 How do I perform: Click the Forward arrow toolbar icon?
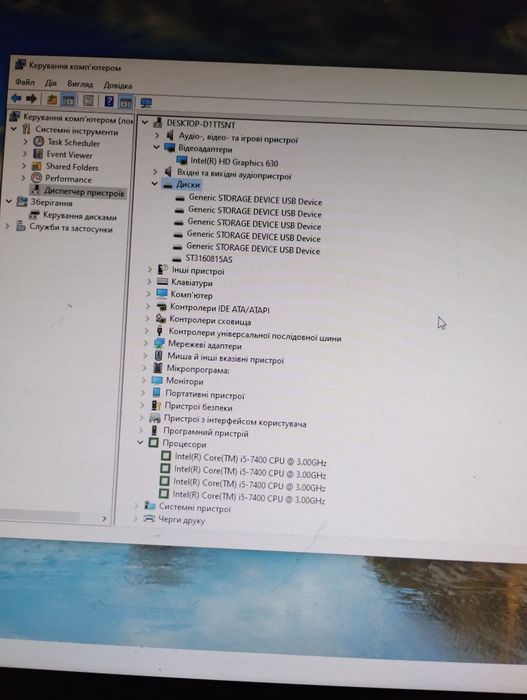[x=31, y=99]
